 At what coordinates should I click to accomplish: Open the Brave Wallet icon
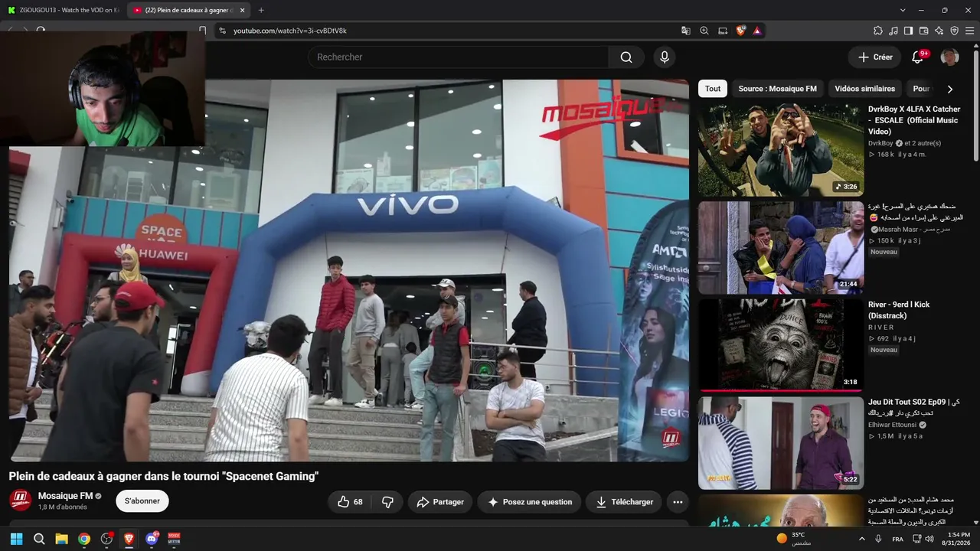pos(923,31)
